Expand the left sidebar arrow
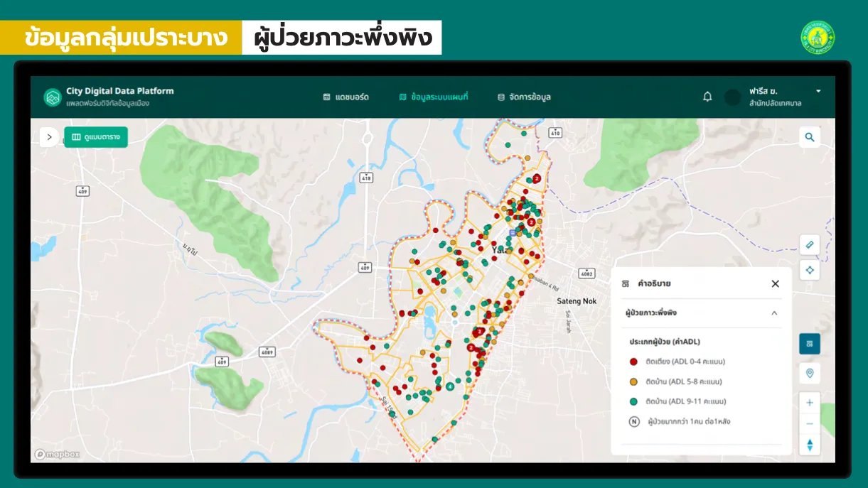Image resolution: width=868 pixels, height=488 pixels. [x=49, y=137]
